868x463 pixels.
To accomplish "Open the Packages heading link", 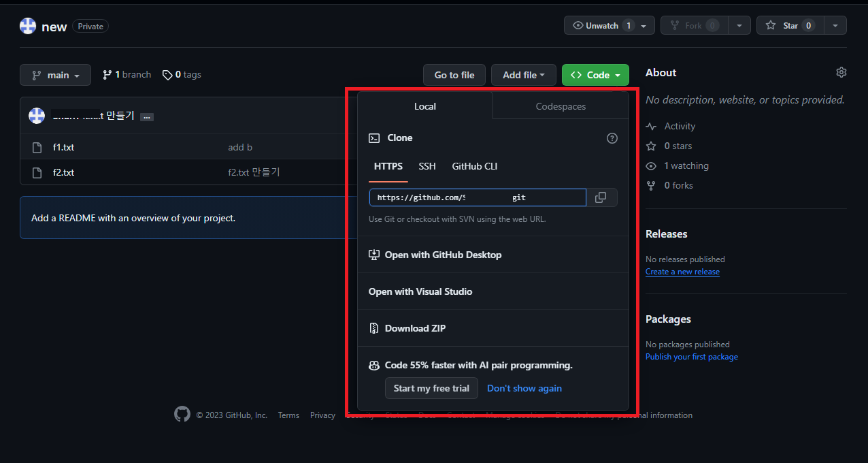I will point(668,319).
